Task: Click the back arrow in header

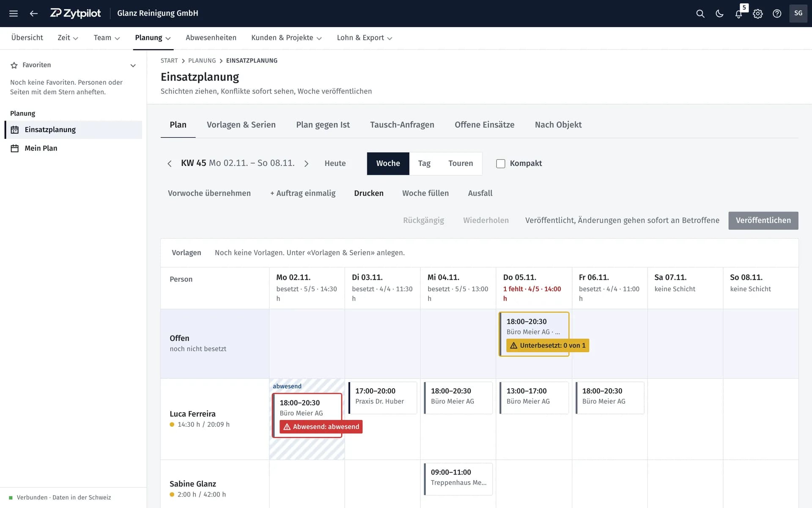Action: [x=34, y=14]
